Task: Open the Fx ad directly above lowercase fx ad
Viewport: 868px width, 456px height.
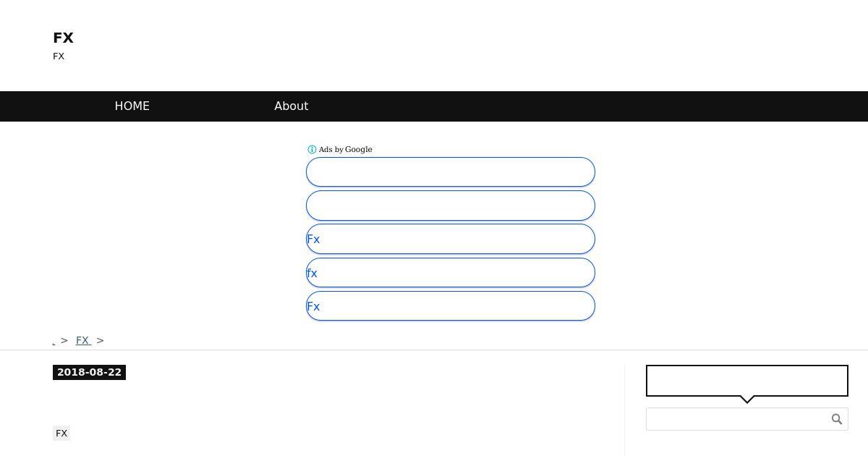Action: [x=451, y=239]
